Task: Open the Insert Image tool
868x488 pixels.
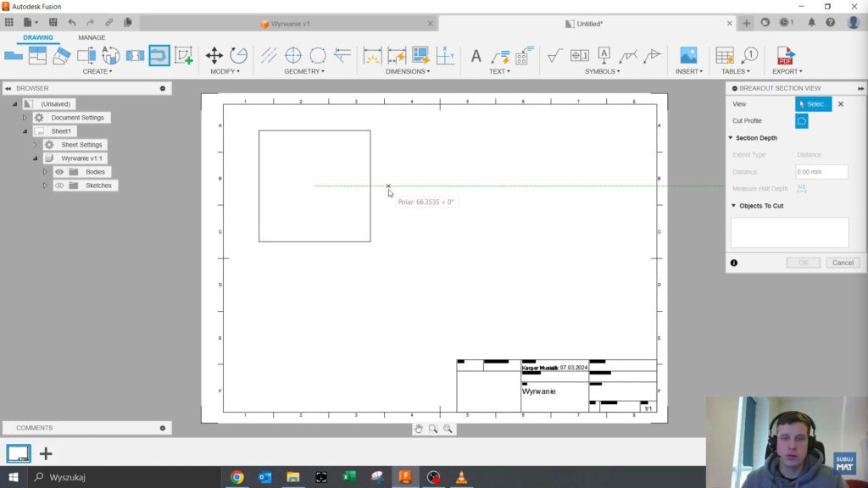Action: [688, 53]
